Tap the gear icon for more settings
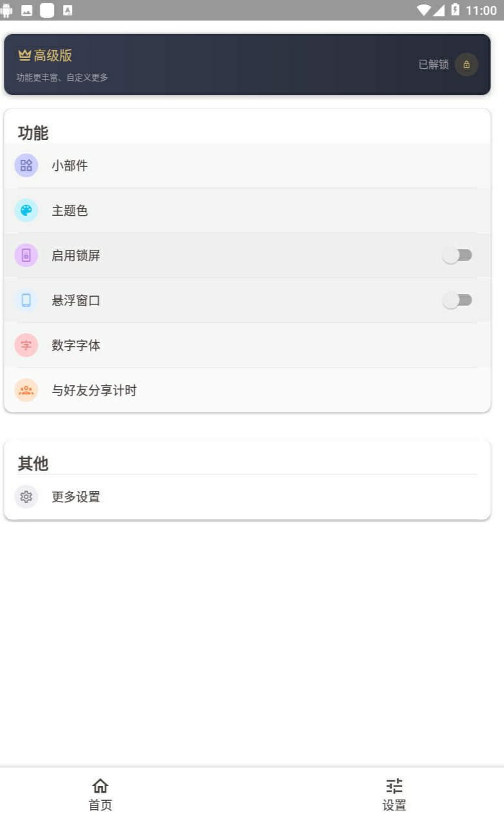 tap(26, 497)
